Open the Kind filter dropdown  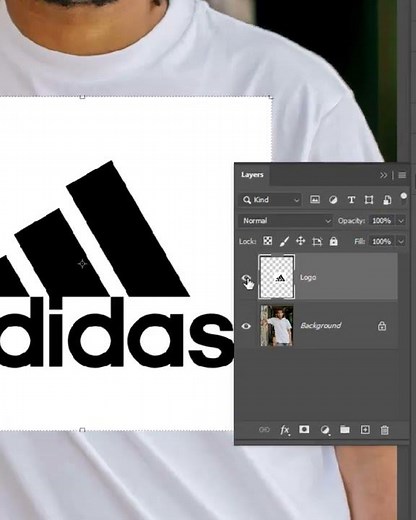point(270,200)
